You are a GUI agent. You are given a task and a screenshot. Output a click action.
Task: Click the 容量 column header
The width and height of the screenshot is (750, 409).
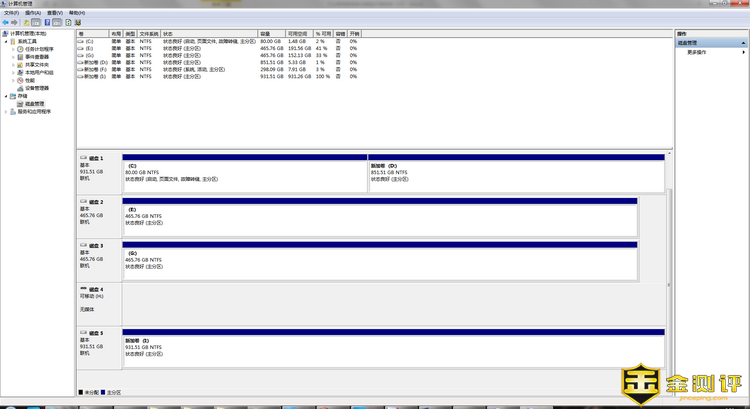(x=265, y=33)
